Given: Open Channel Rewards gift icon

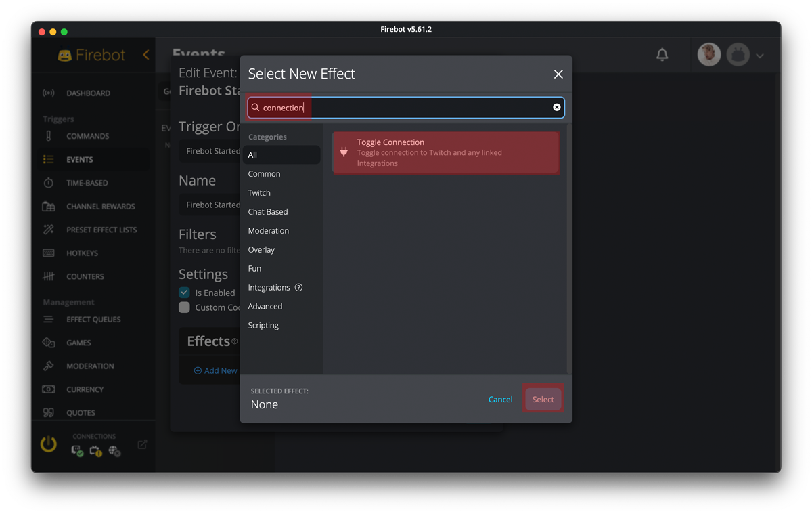Looking at the screenshot, I should (49, 207).
